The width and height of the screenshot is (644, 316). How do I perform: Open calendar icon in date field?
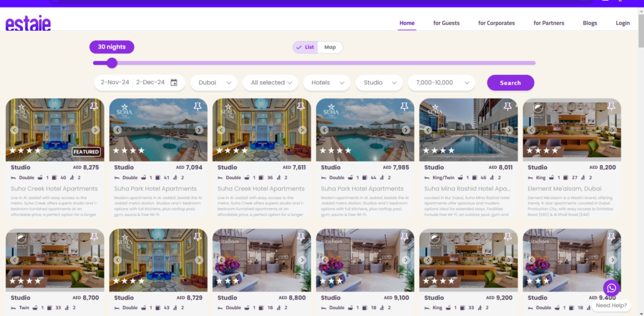174,82
